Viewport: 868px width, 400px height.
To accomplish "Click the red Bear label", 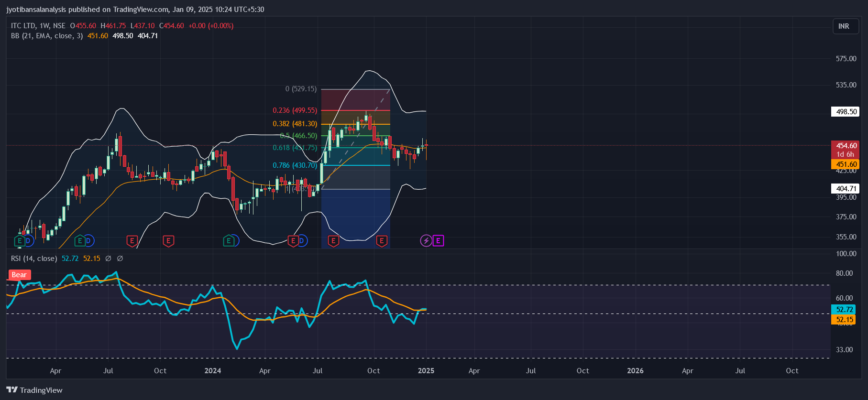I will pos(19,275).
